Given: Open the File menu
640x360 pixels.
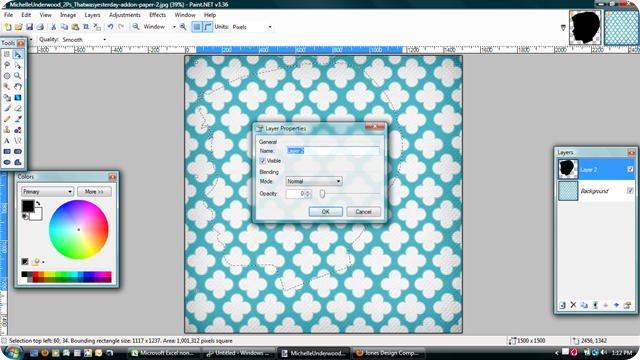Looking at the screenshot, I should tap(9, 15).
